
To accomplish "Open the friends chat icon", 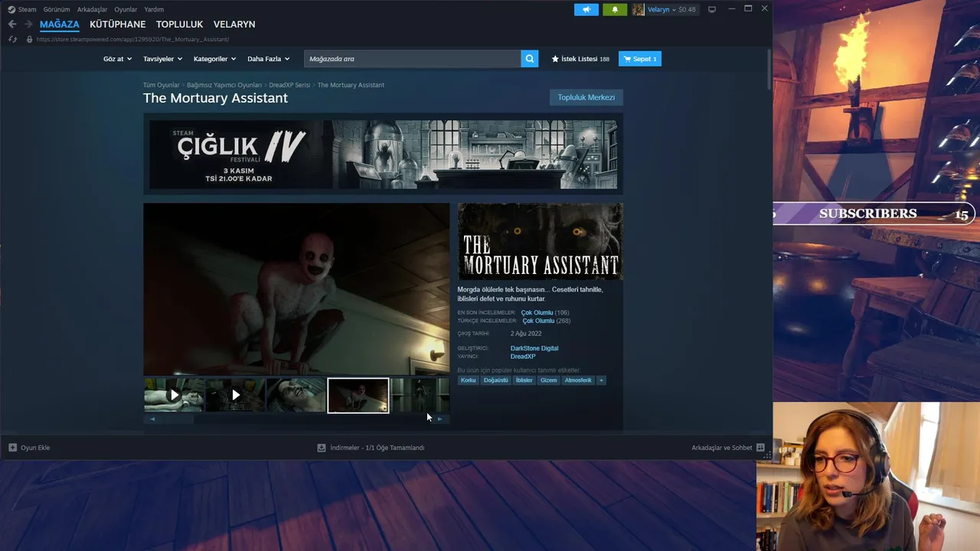I will click(x=760, y=448).
